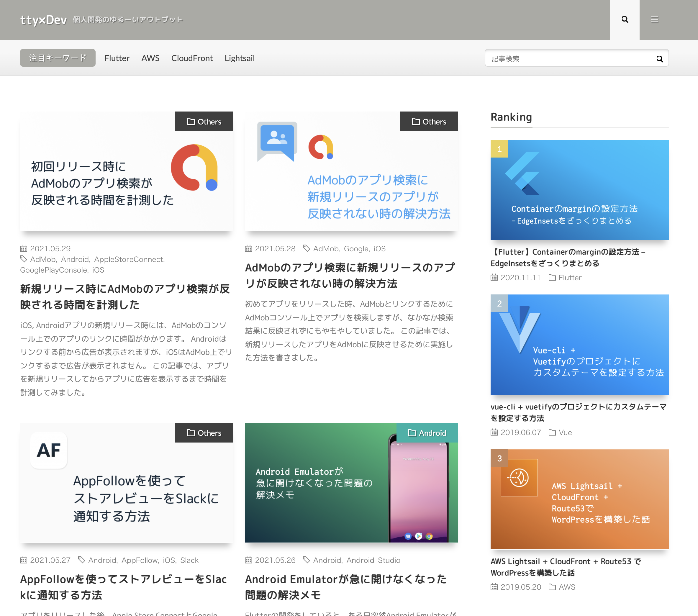The image size is (698, 616).
Task: Open ranking title AWS Lightsail + CloudFront + Route53
Action: pyautogui.click(x=566, y=567)
